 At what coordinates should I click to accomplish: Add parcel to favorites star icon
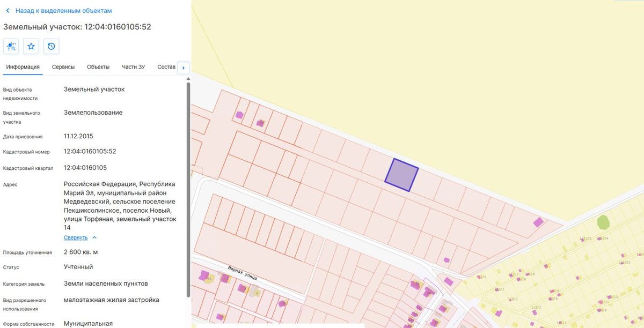(31, 47)
